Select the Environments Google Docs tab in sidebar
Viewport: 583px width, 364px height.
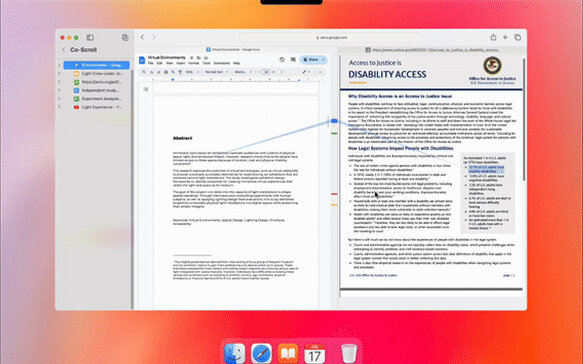click(x=97, y=65)
